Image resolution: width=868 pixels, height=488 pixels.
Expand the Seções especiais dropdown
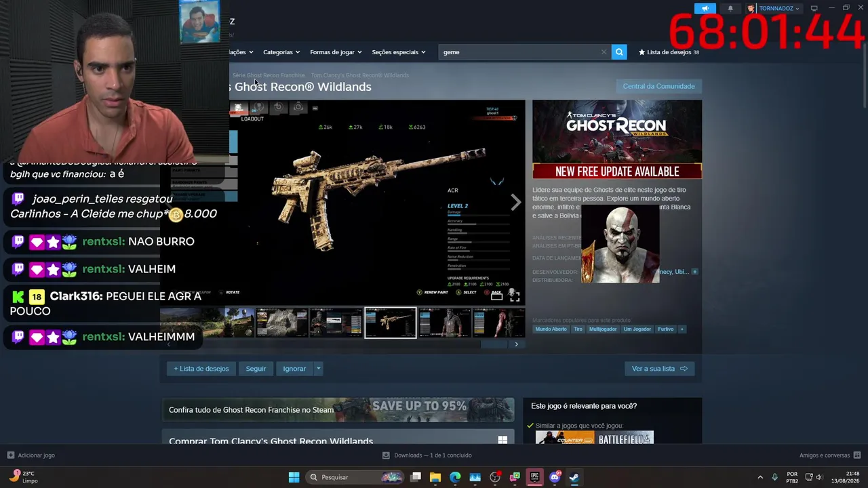tap(399, 52)
